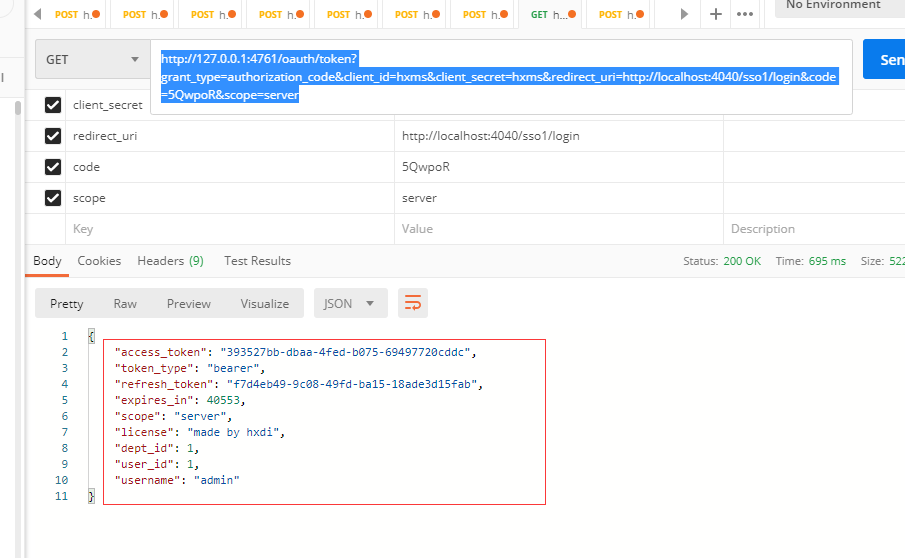The image size is (905, 558).
Task: Expand the JSON format dropdown
Action: pos(349,303)
